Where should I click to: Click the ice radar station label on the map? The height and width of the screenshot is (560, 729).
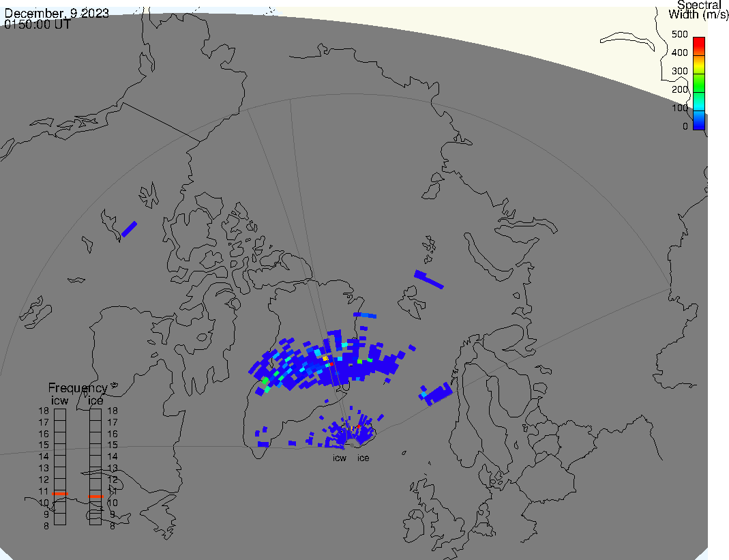point(363,458)
